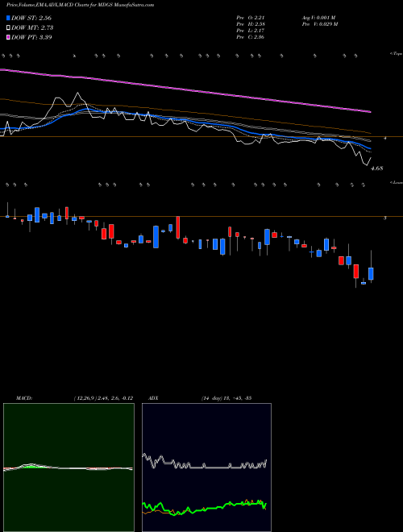
Task: Open the dark blue ADX indicator panel
Action: 206,468
